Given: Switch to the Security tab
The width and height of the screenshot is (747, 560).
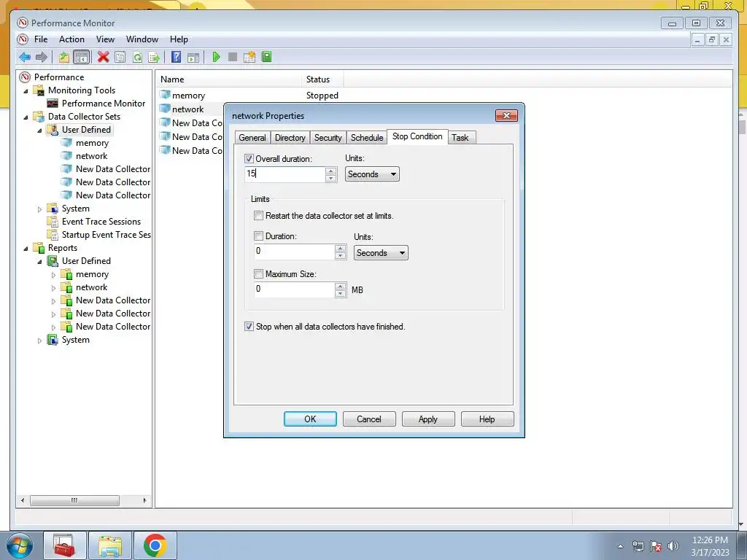Looking at the screenshot, I should tap(328, 138).
